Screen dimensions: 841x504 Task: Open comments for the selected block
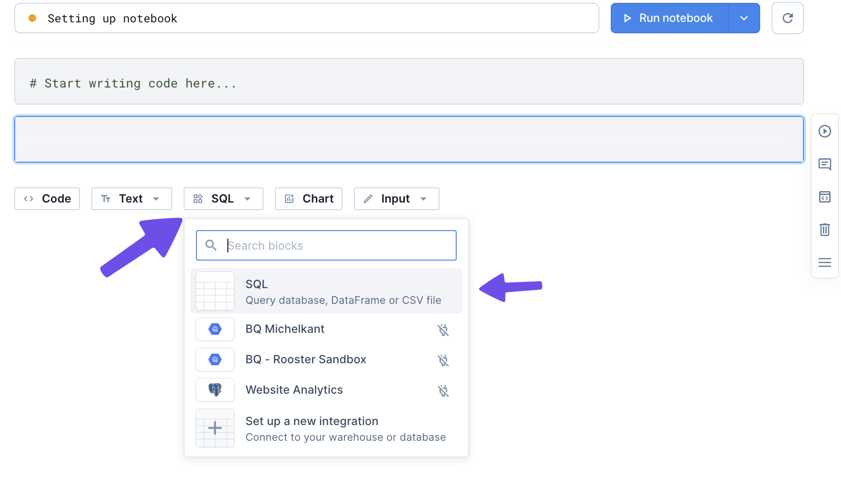(x=825, y=165)
